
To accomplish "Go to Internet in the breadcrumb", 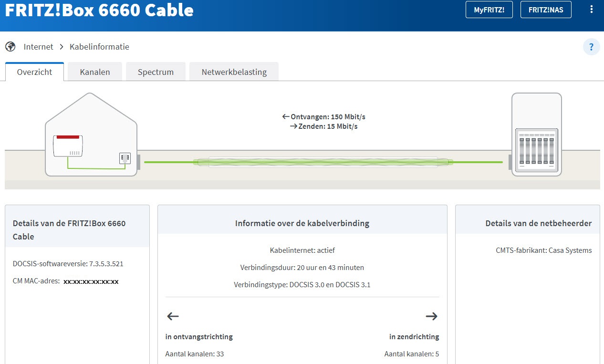I will click(39, 47).
